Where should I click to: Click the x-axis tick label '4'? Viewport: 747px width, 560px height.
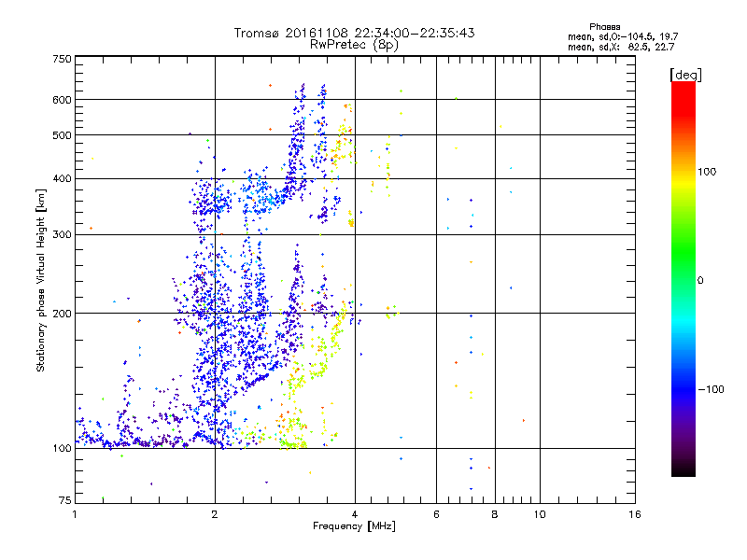(x=355, y=514)
